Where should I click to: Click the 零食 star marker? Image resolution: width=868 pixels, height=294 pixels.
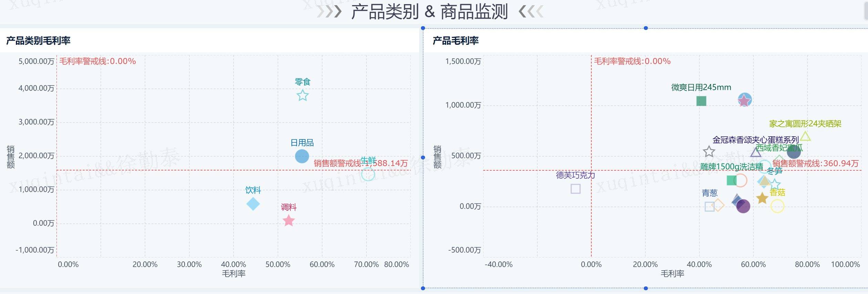[x=302, y=95]
